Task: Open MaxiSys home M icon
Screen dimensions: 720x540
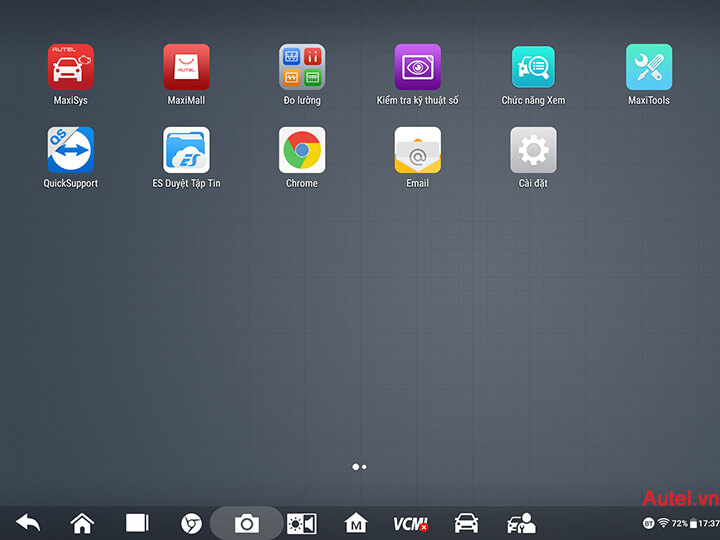Action: tap(356, 523)
